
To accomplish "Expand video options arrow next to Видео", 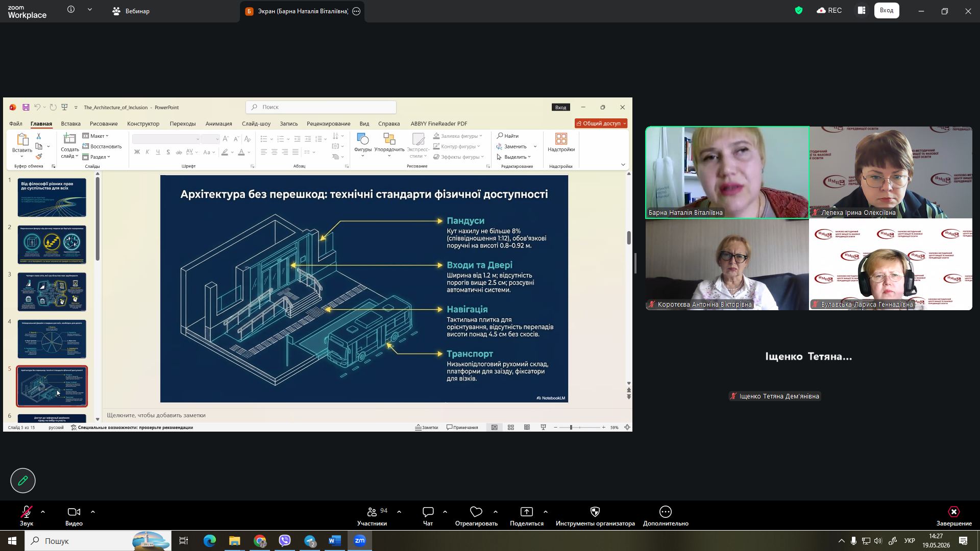I will [92, 511].
